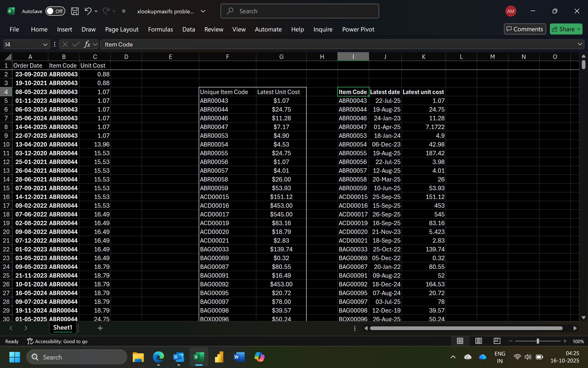Click the Save icon in title bar
The height and width of the screenshot is (368, 588).
point(75,11)
